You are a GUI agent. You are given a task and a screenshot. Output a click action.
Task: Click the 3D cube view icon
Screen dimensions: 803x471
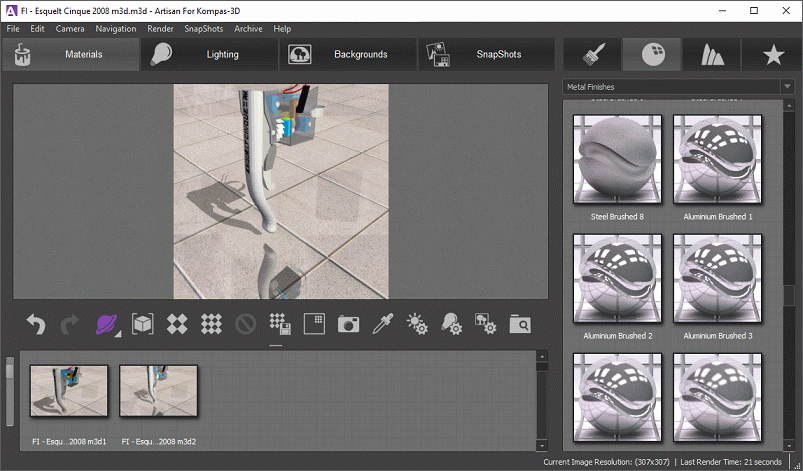point(143,324)
